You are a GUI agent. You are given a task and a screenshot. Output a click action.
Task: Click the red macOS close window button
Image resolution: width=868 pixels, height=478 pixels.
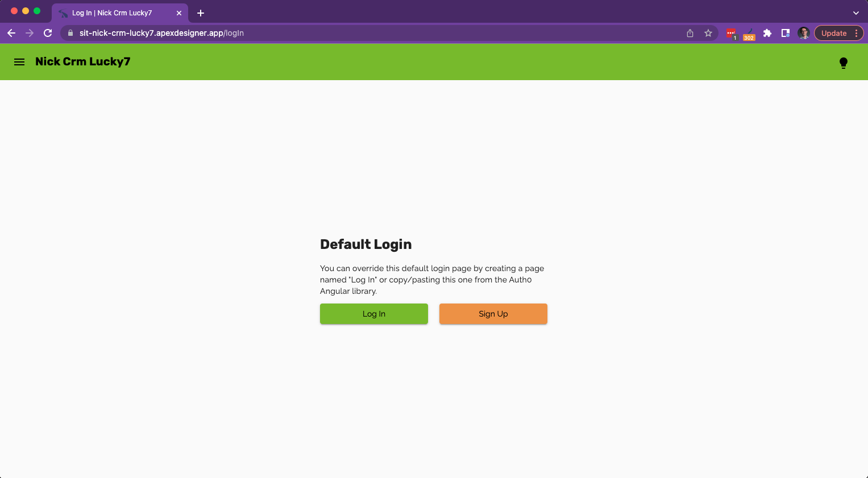[x=14, y=11]
